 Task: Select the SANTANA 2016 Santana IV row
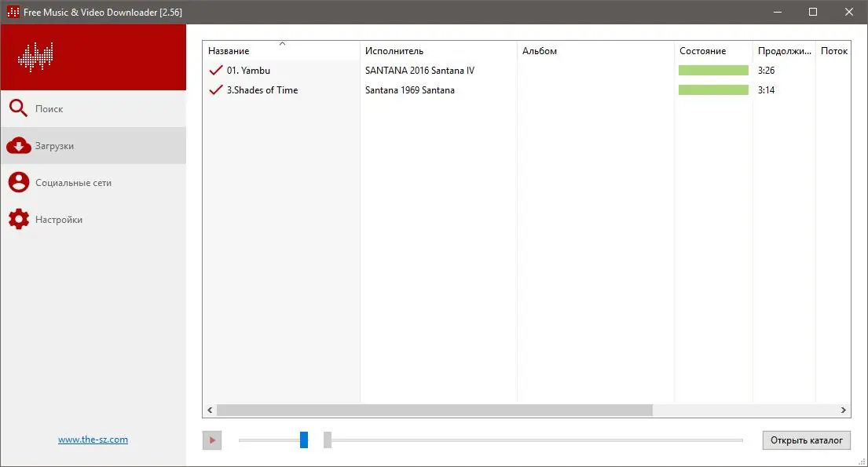point(526,71)
